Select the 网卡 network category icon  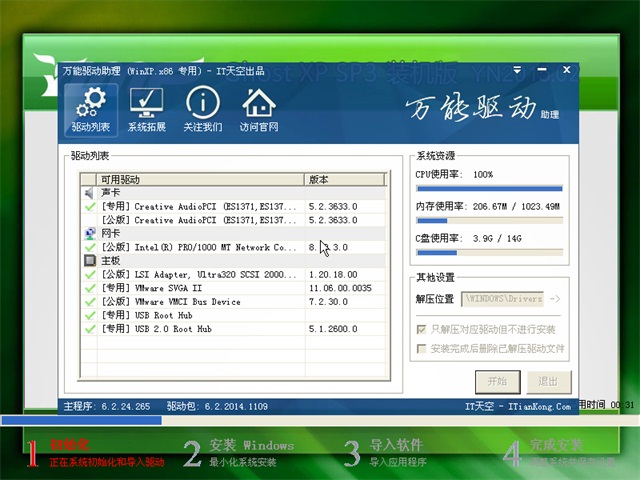click(90, 233)
